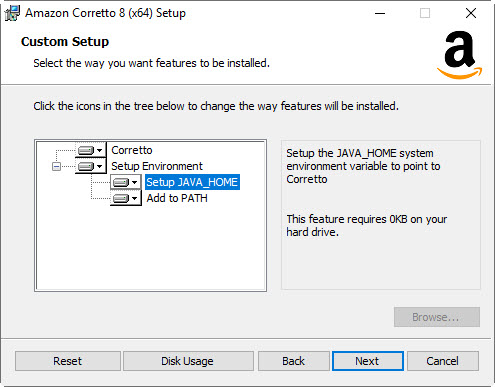Click 'This feature requires 0KB' text
This screenshot has width=495, height=387.
(x=367, y=226)
